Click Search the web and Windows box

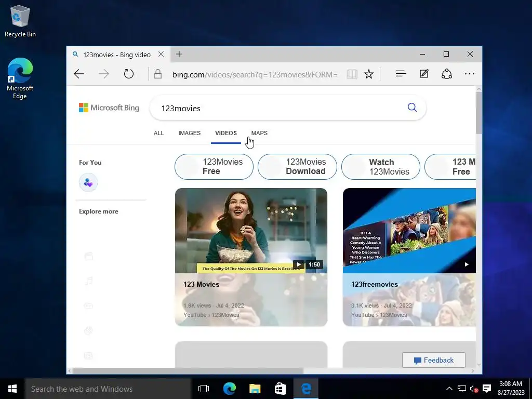coord(108,389)
